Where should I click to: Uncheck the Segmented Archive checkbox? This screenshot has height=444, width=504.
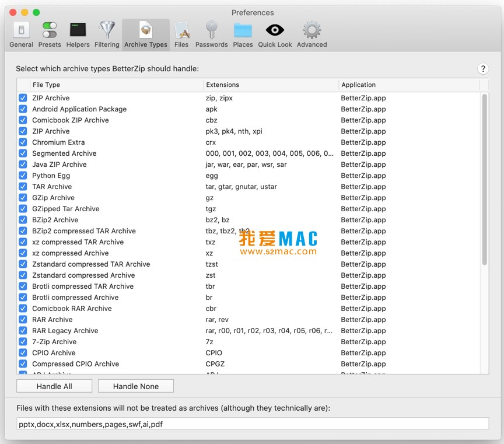pyautogui.click(x=23, y=153)
